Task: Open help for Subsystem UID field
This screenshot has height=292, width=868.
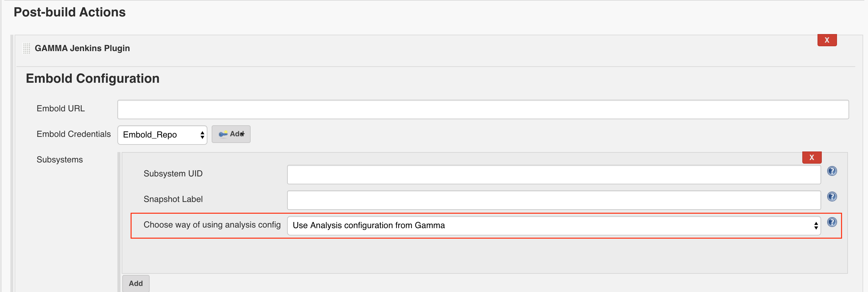Action: [832, 171]
